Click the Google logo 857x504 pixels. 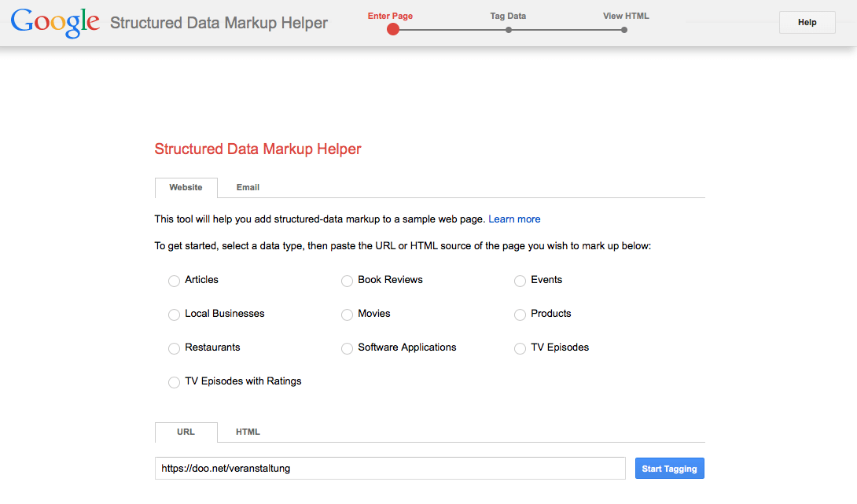click(x=55, y=23)
